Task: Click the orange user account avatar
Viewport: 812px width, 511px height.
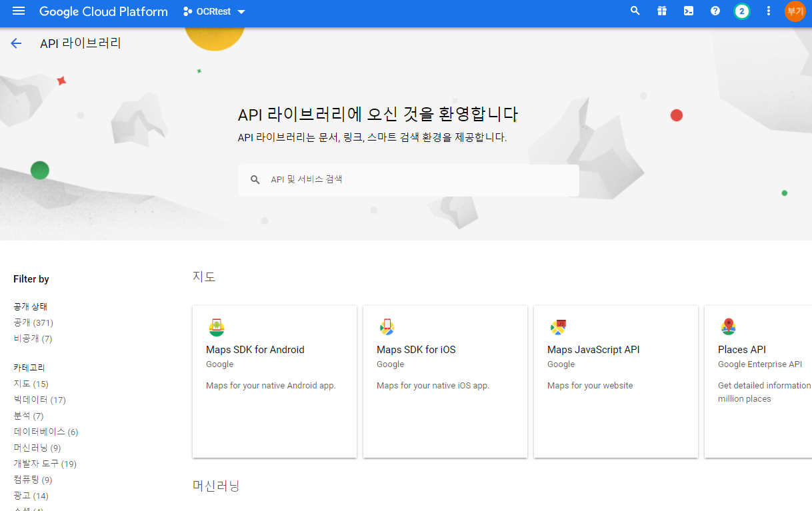Action: pos(795,11)
